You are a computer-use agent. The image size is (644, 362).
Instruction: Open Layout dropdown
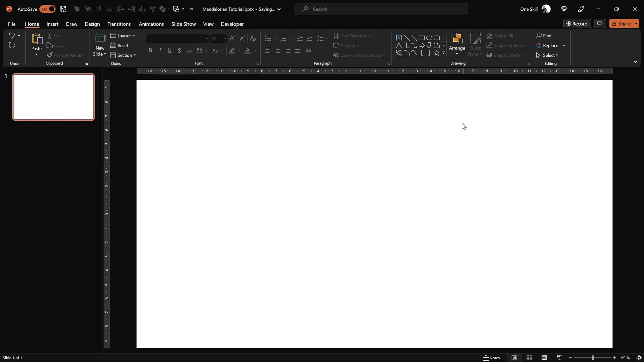(x=122, y=36)
